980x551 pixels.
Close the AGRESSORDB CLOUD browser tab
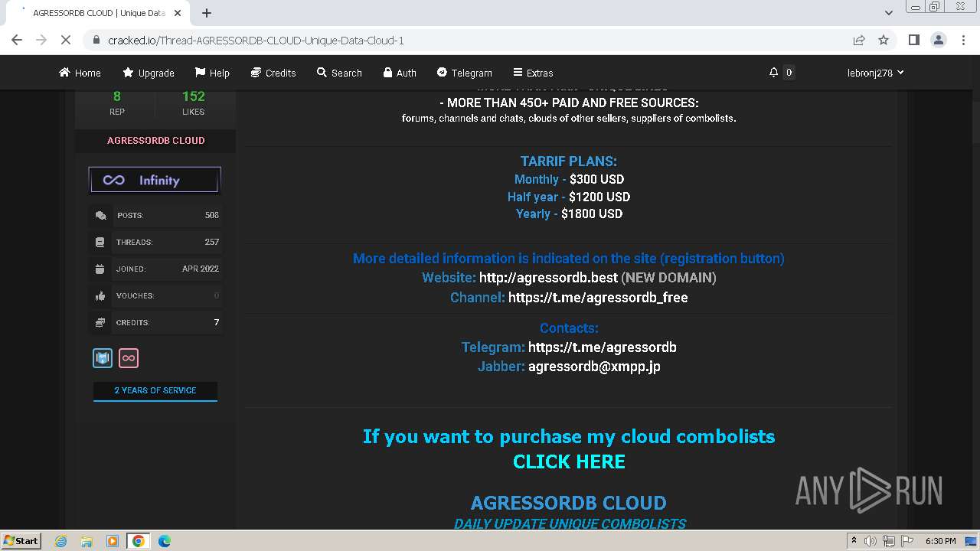[x=178, y=13]
